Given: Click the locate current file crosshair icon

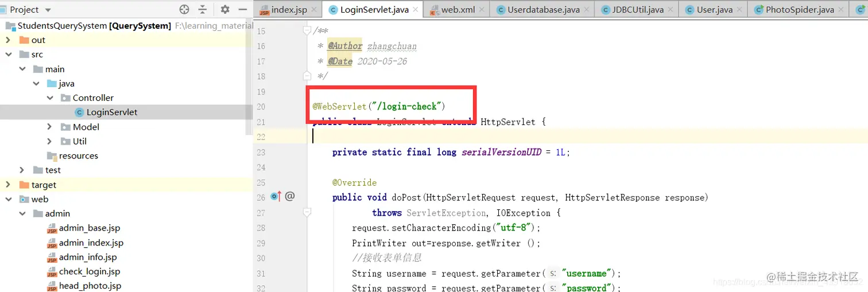Looking at the screenshot, I should pyautogui.click(x=184, y=9).
